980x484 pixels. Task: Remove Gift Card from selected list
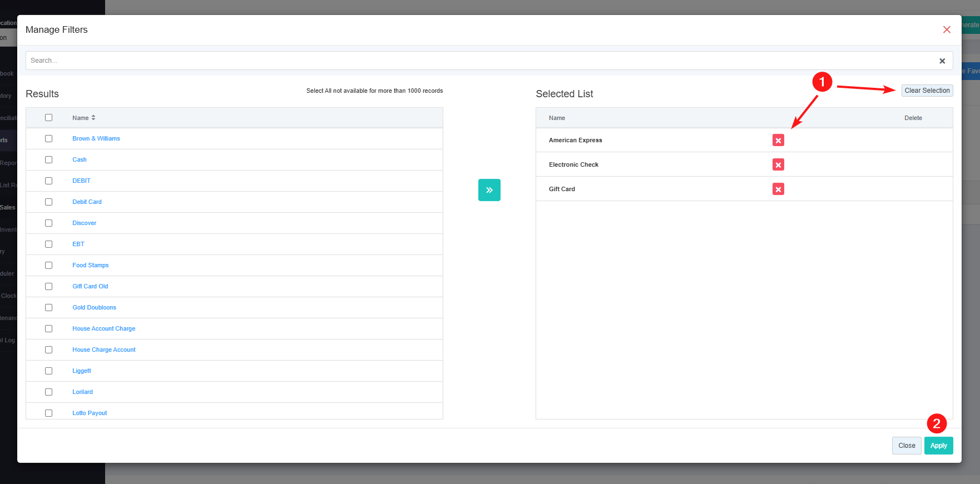tap(778, 189)
